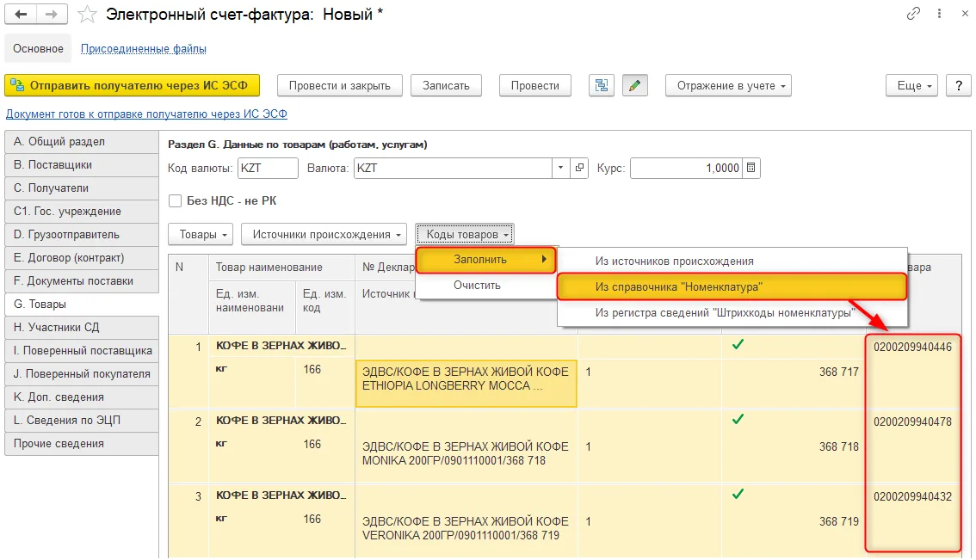This screenshot has height=560, width=976.
Task: Toggle the 'Без НДС - не РК' checkbox
Action: [x=176, y=201]
